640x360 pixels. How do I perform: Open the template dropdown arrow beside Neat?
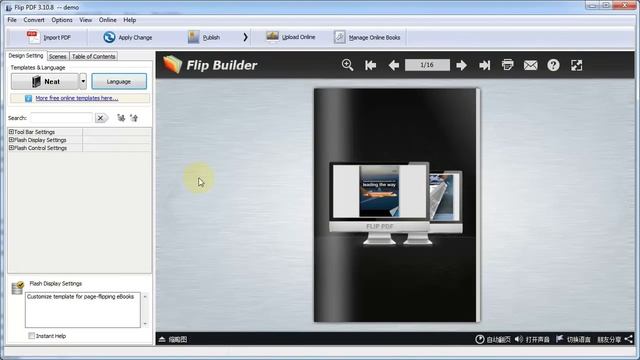(83, 81)
